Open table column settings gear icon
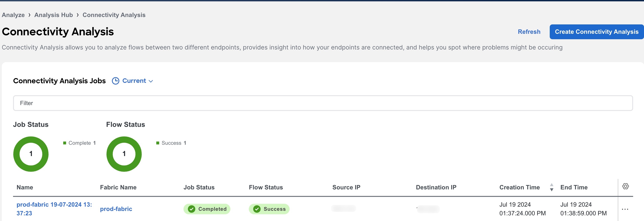The height and width of the screenshot is (221, 644). coord(625,186)
